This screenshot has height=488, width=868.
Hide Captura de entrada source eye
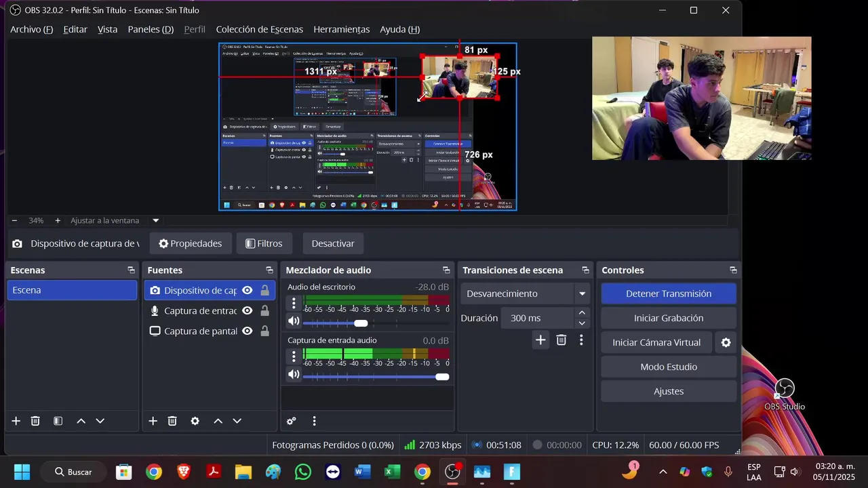click(248, 310)
